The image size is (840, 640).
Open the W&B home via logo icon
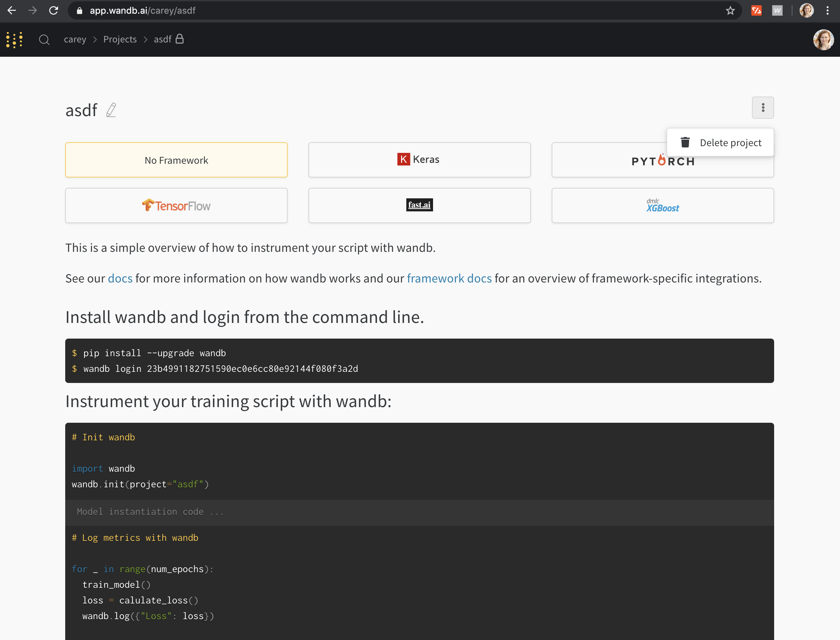tap(14, 39)
